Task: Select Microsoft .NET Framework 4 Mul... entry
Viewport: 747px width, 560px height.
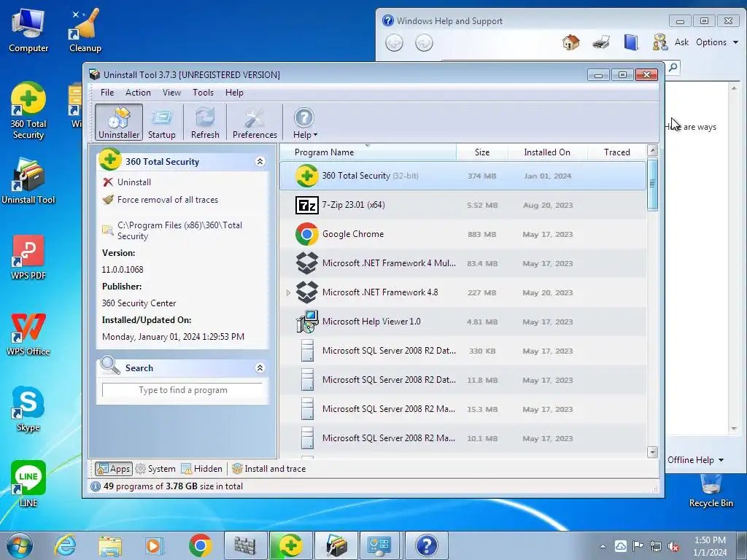Action: pos(462,263)
